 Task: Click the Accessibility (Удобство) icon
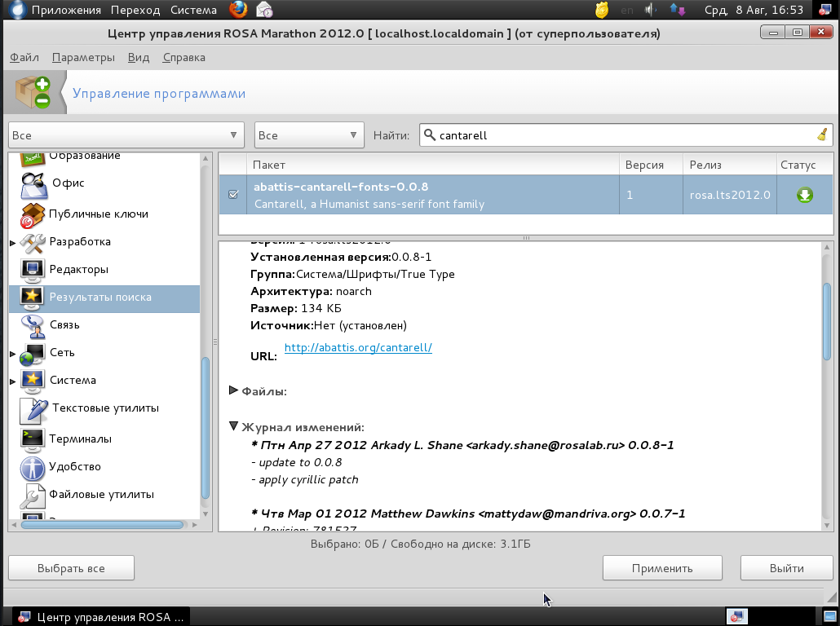point(32,468)
